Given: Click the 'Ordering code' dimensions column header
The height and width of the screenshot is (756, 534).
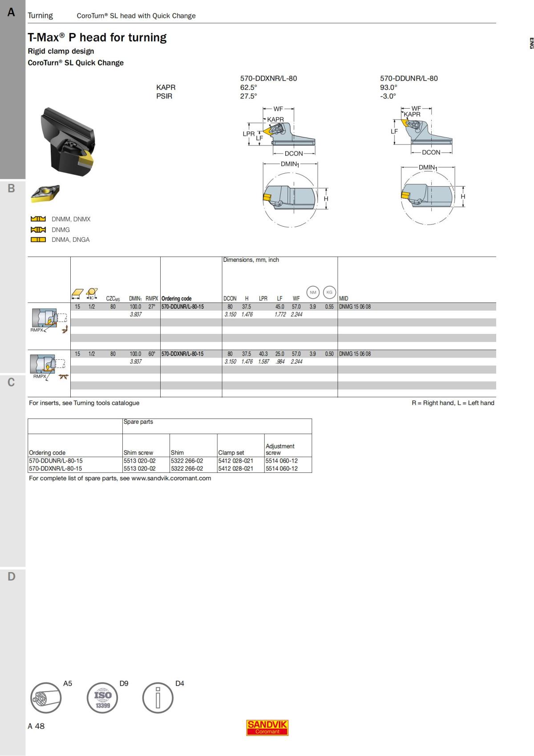Looking at the screenshot, I should (x=176, y=299).
